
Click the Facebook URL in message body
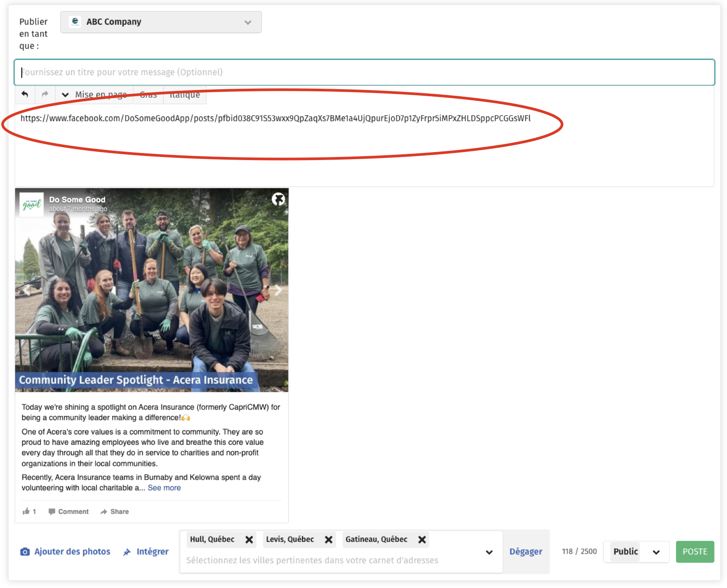275,118
